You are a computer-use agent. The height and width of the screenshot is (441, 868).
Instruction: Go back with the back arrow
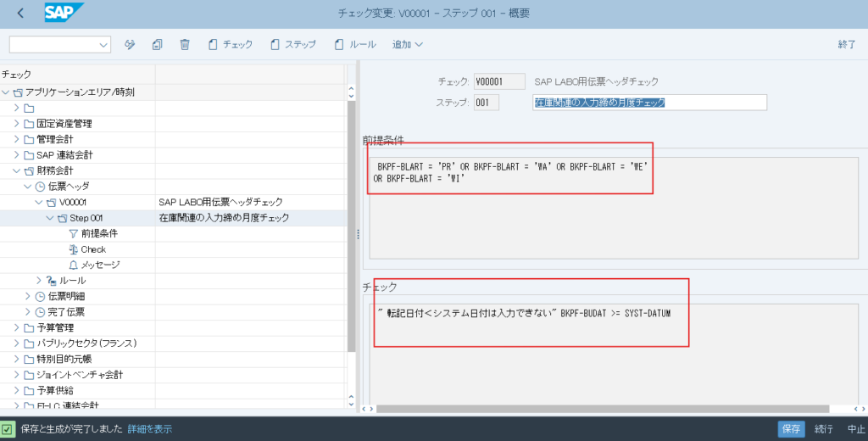[x=20, y=13]
